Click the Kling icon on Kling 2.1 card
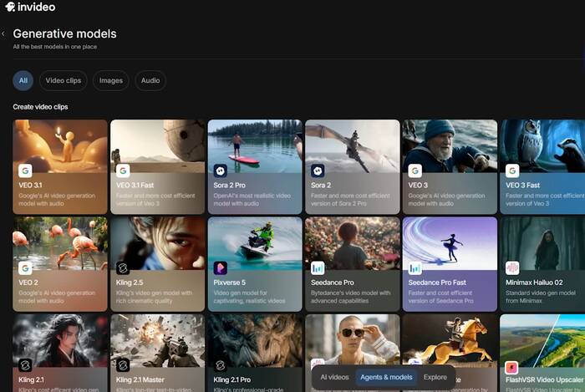Image resolution: width=585 pixels, height=392 pixels. tap(25, 365)
